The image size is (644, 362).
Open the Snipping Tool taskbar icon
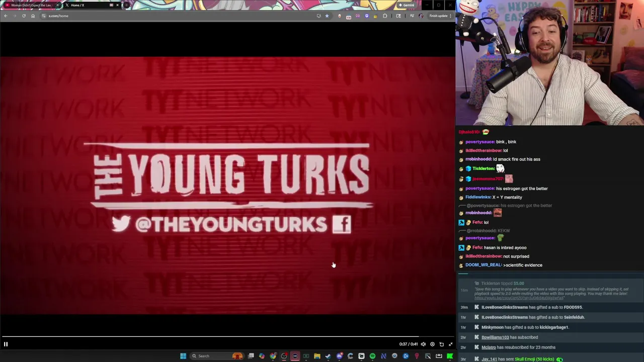428,356
